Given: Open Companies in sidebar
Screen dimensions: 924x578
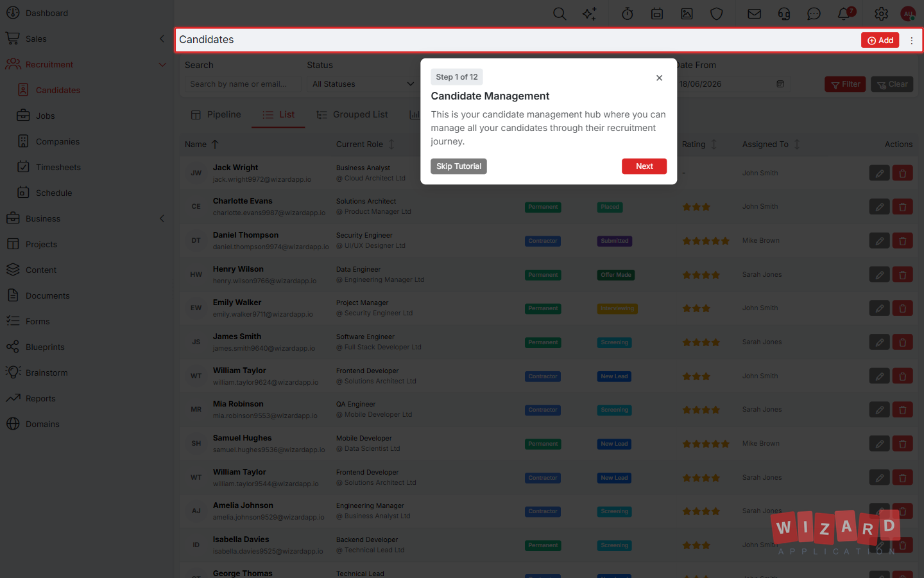Looking at the screenshot, I should (x=58, y=141).
